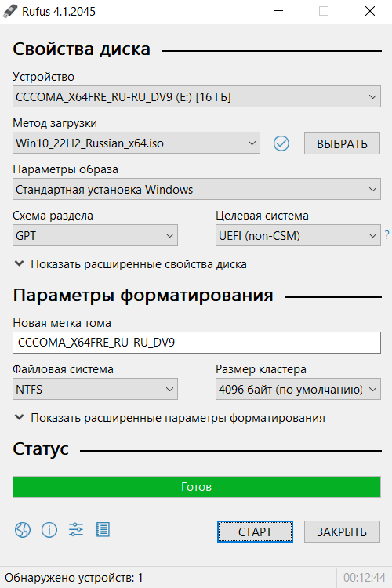Click the Параметры форматирования heading
The height and width of the screenshot is (588, 392).
pyautogui.click(x=143, y=296)
